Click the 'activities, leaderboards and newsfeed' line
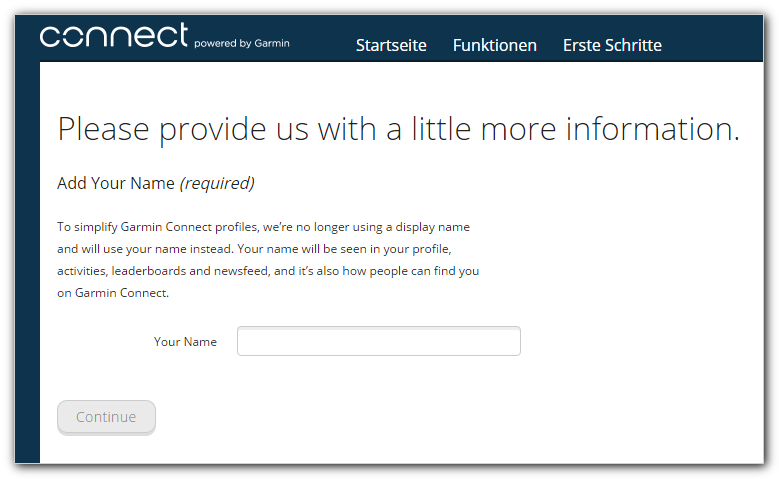This screenshot has height=479, width=779. (268, 271)
